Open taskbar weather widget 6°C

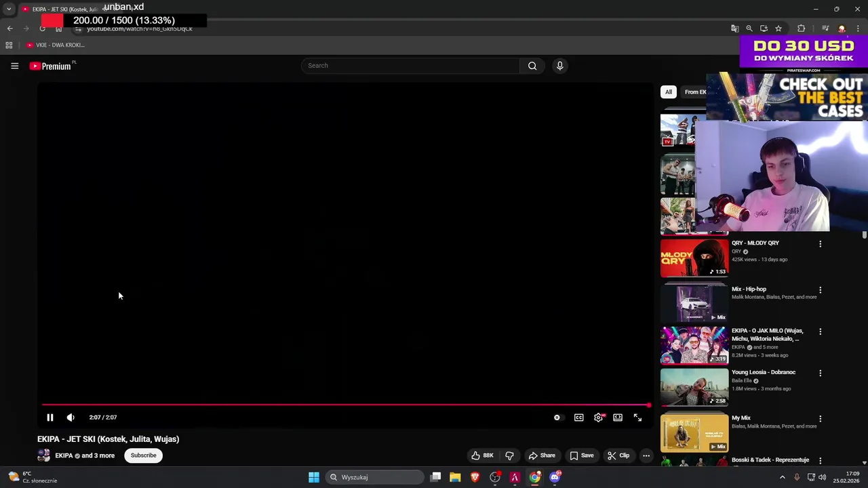(x=33, y=477)
